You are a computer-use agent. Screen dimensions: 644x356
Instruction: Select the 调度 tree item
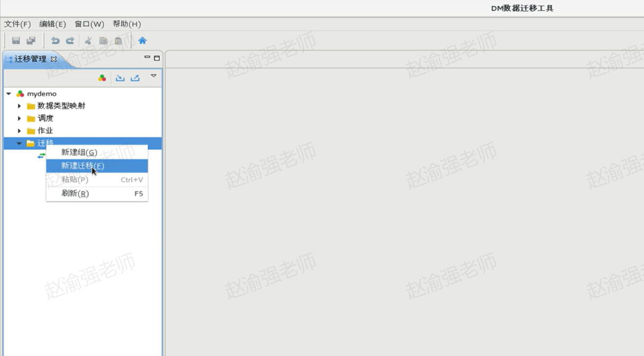coord(45,118)
